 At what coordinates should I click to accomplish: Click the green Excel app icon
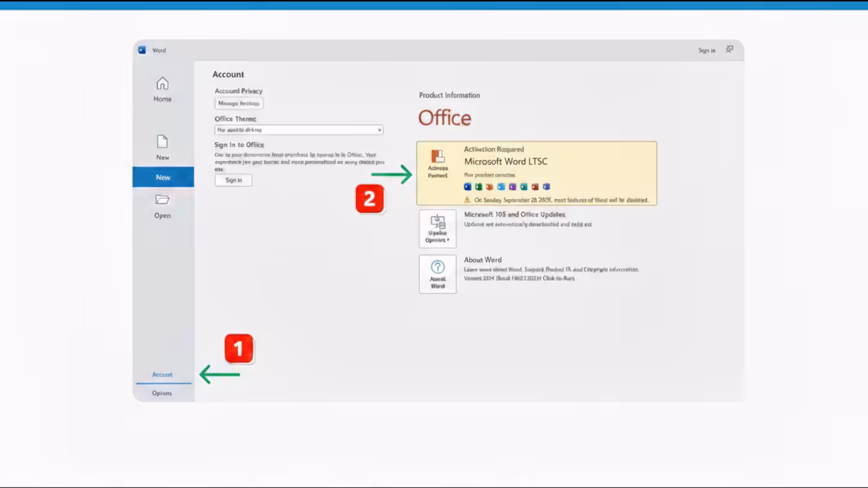pyautogui.click(x=479, y=187)
